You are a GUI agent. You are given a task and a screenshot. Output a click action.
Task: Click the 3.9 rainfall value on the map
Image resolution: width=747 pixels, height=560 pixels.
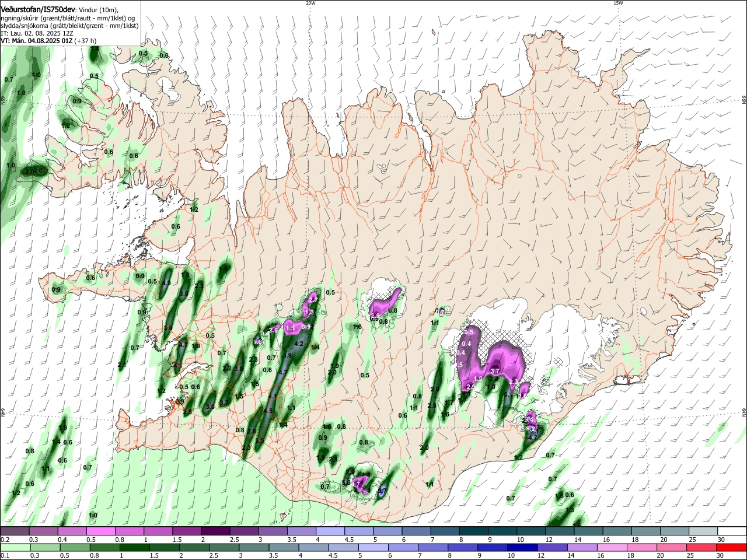click(x=287, y=355)
